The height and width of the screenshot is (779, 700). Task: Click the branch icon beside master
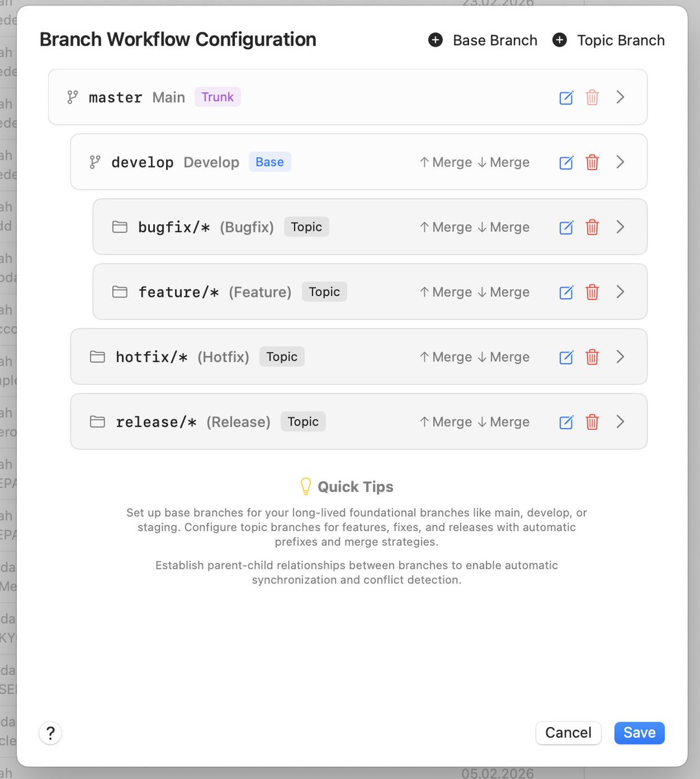pos(73,97)
